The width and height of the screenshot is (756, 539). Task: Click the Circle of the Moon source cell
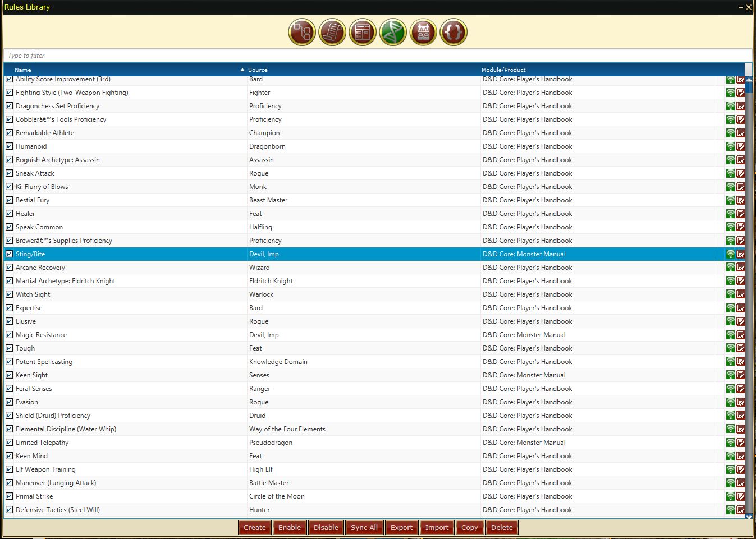(277, 496)
